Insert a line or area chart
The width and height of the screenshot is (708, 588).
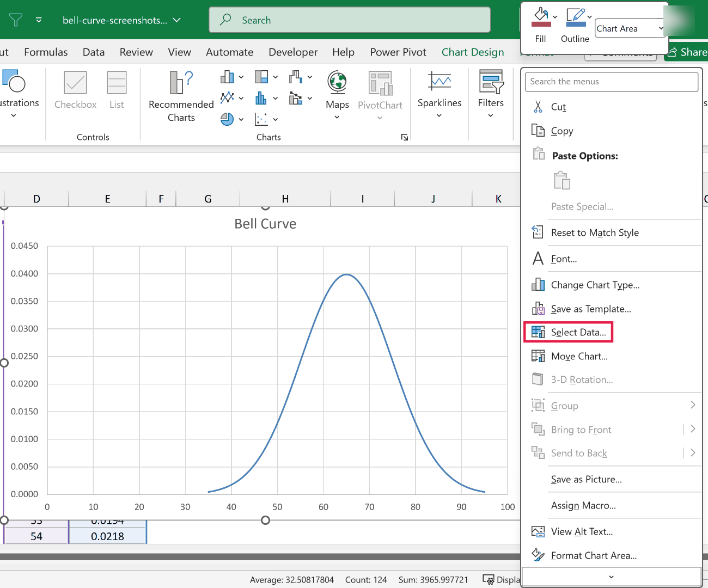[227, 98]
